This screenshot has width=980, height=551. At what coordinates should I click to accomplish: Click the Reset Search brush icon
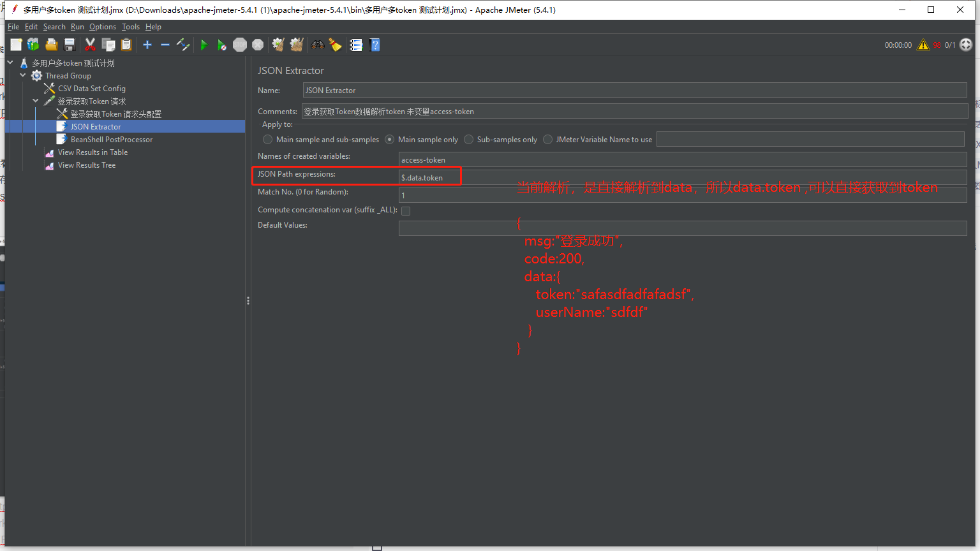pos(335,45)
